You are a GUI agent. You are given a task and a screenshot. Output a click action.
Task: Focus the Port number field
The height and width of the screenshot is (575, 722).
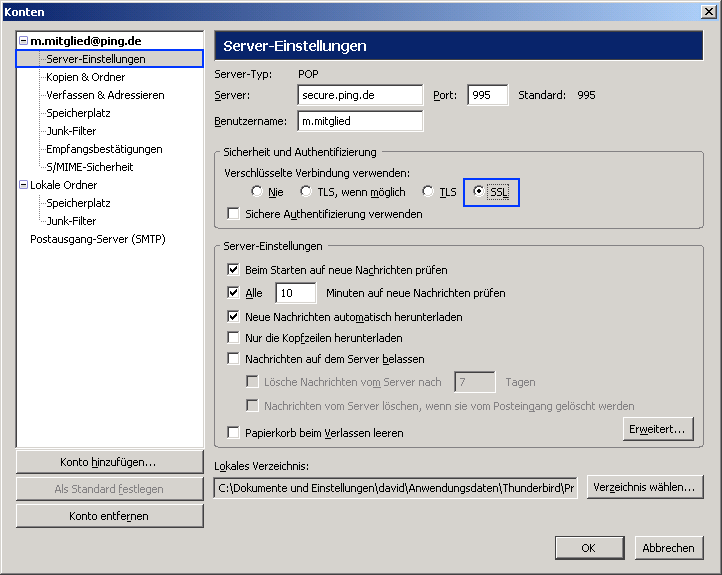pyautogui.click(x=486, y=95)
